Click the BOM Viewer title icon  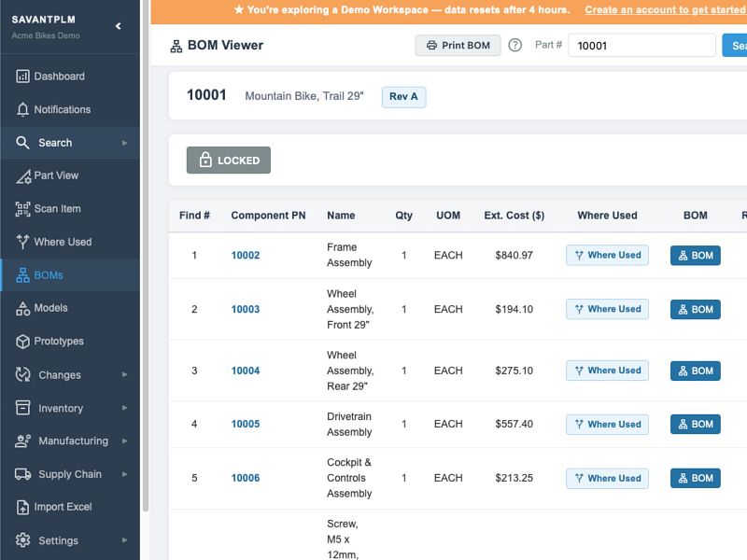click(x=176, y=46)
